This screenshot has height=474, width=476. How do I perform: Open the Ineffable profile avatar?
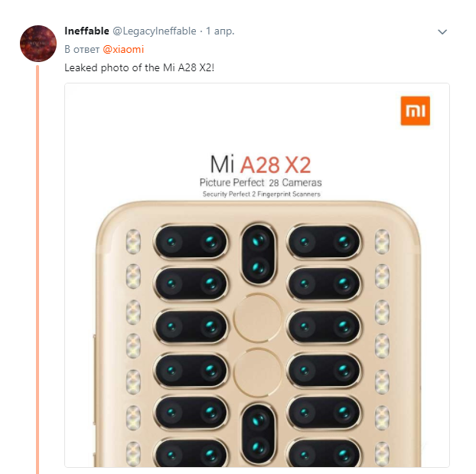38,44
